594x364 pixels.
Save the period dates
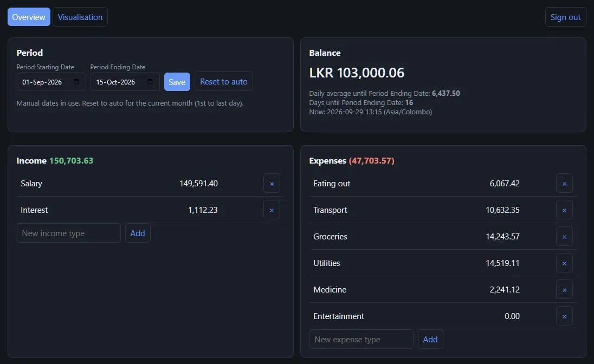pyautogui.click(x=177, y=82)
